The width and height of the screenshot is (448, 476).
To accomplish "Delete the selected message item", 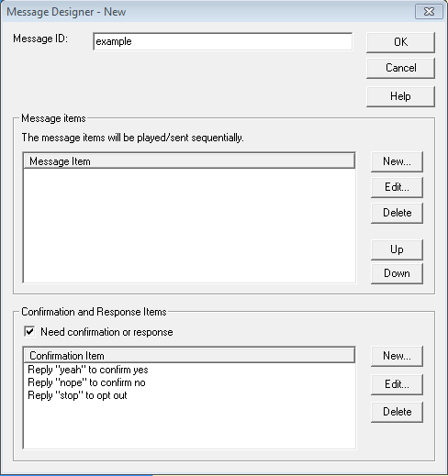I will pos(397,213).
